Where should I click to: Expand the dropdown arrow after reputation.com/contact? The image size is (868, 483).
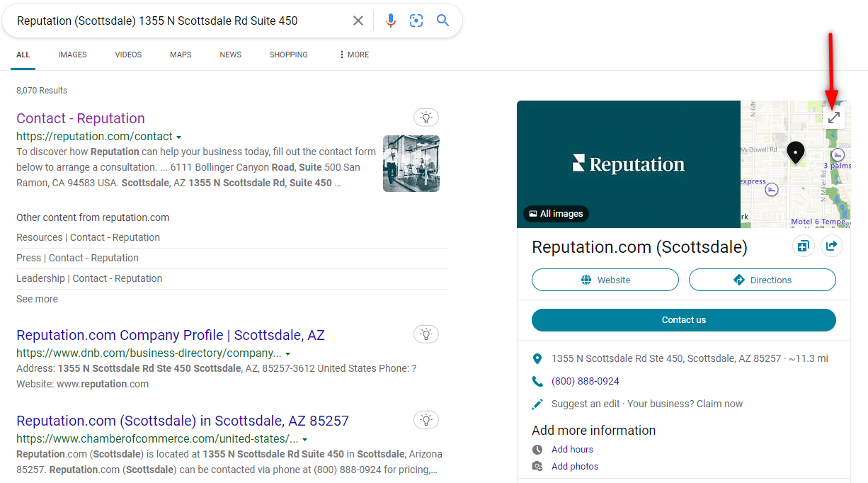pyautogui.click(x=179, y=137)
